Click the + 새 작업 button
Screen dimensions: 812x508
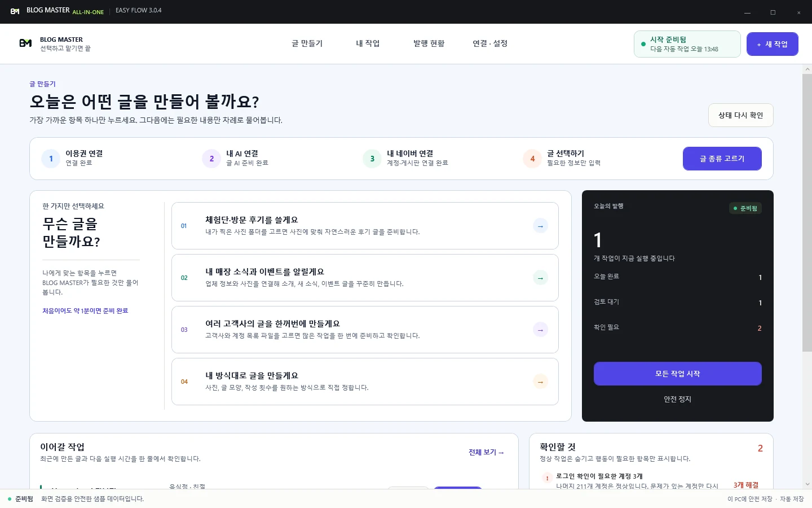[773, 44]
